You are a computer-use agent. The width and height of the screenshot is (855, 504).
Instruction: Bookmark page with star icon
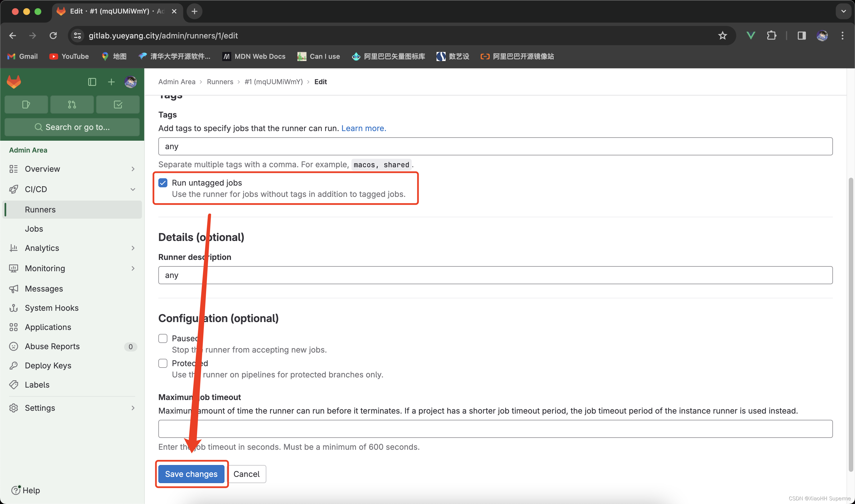pos(722,36)
